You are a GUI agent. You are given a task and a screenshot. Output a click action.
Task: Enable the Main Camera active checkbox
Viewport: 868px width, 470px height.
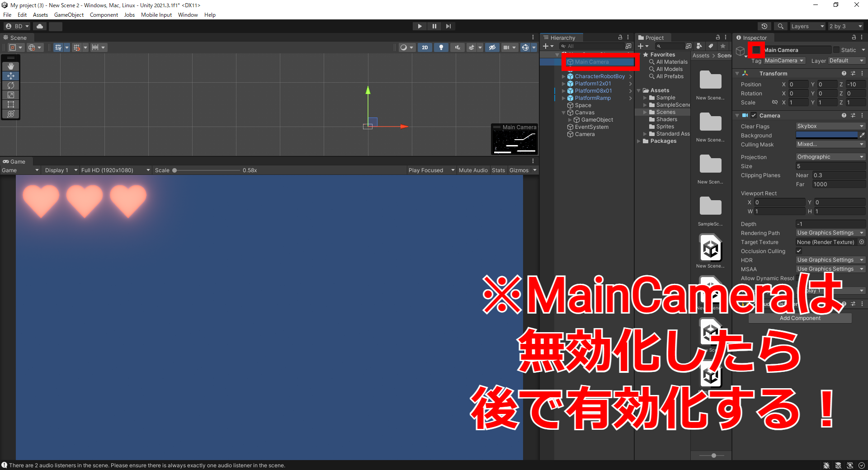pyautogui.click(x=756, y=50)
